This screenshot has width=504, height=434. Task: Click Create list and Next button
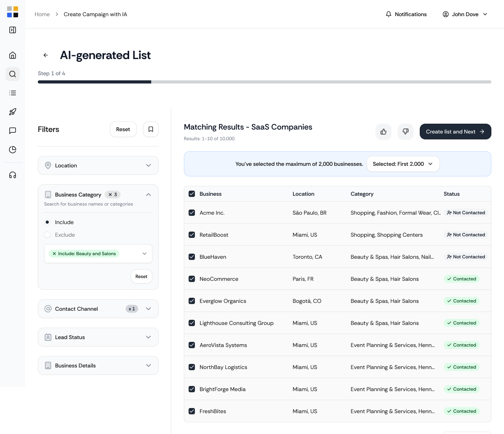(x=455, y=132)
